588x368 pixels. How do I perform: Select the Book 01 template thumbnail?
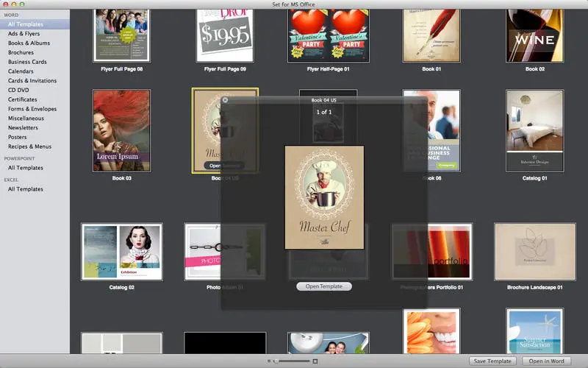pyautogui.click(x=431, y=35)
